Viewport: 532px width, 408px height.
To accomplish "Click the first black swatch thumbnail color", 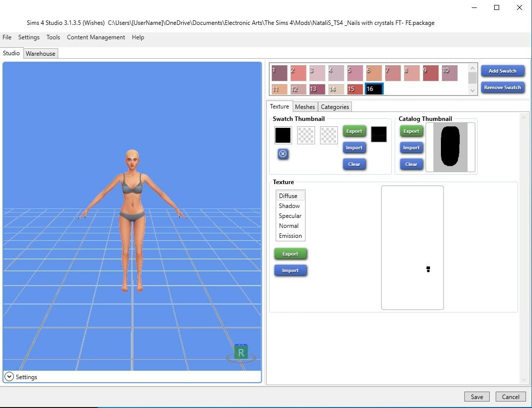I will [x=283, y=135].
